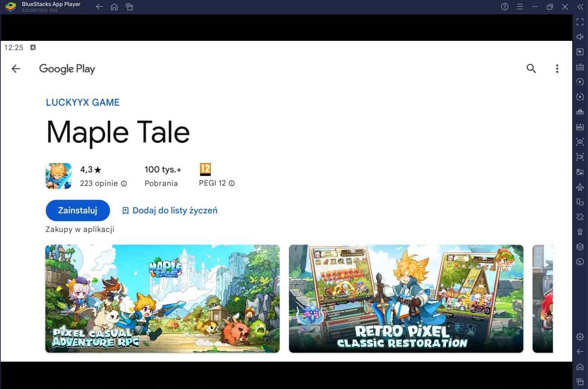Open the LUCKYYX GAME developer page
This screenshot has width=588, height=389.
click(x=83, y=102)
